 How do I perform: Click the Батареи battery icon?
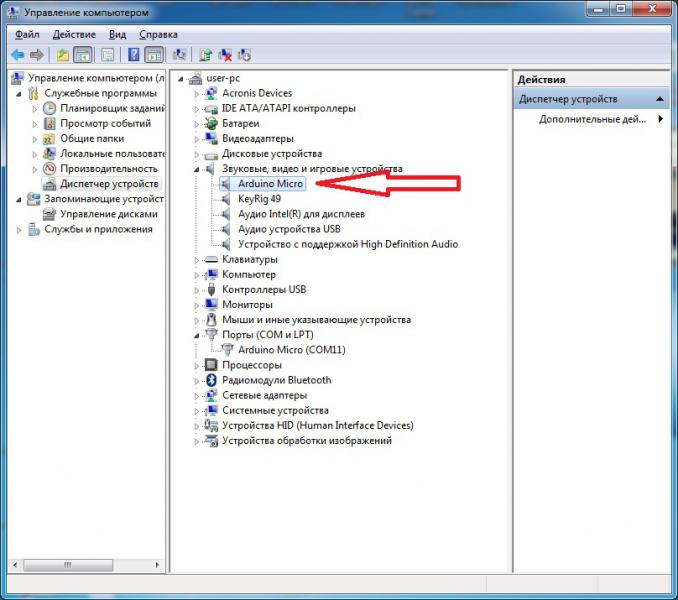tap(211, 124)
